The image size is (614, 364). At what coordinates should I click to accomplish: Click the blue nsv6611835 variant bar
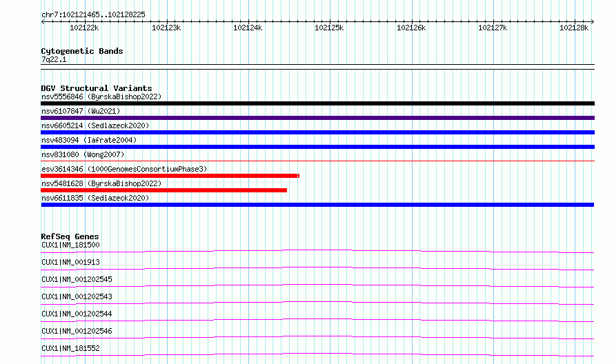coord(317,205)
